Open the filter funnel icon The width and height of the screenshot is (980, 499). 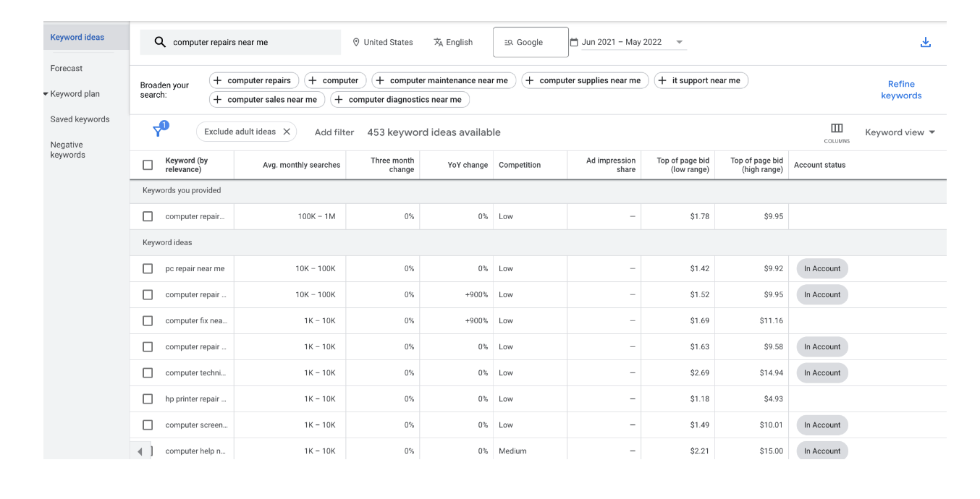pyautogui.click(x=159, y=131)
